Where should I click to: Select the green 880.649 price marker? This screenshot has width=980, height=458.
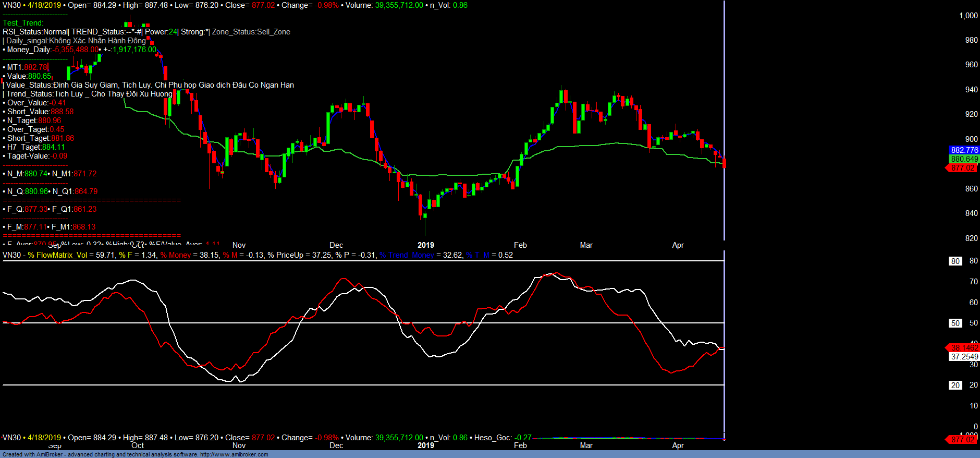(964, 159)
